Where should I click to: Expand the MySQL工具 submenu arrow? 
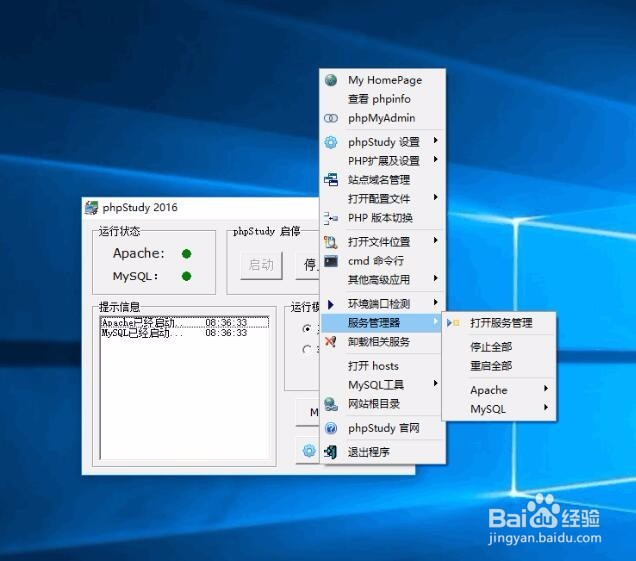click(x=435, y=383)
